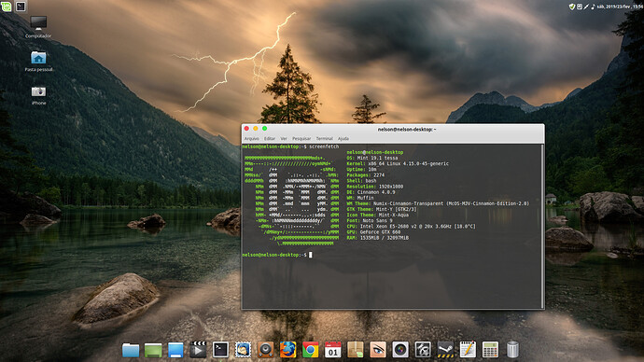Click the 'WM Theme: Numix-Cinnamon-Transparent' line
The width and height of the screenshot is (644, 362).
click(x=438, y=203)
